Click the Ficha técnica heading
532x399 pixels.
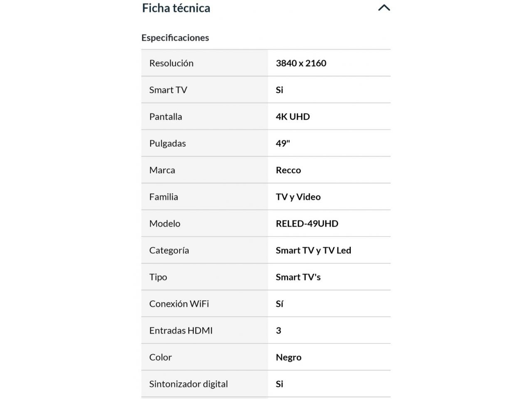(x=176, y=8)
